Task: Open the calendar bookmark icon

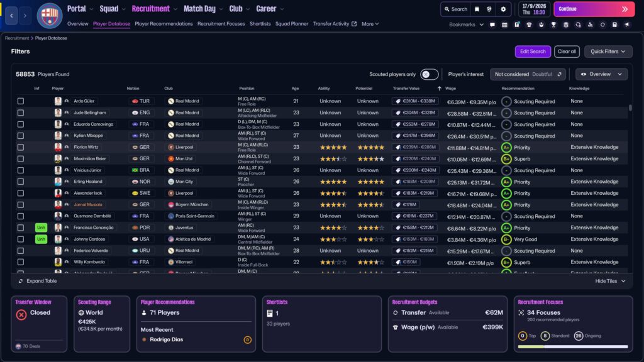Action: click(504, 25)
